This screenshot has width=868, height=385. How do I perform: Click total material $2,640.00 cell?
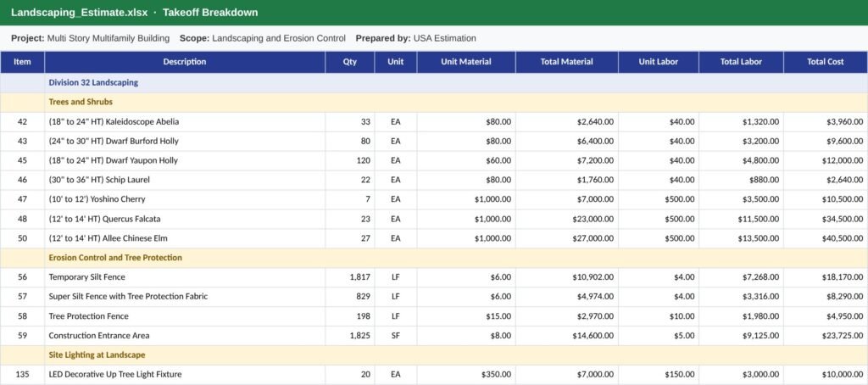567,122
